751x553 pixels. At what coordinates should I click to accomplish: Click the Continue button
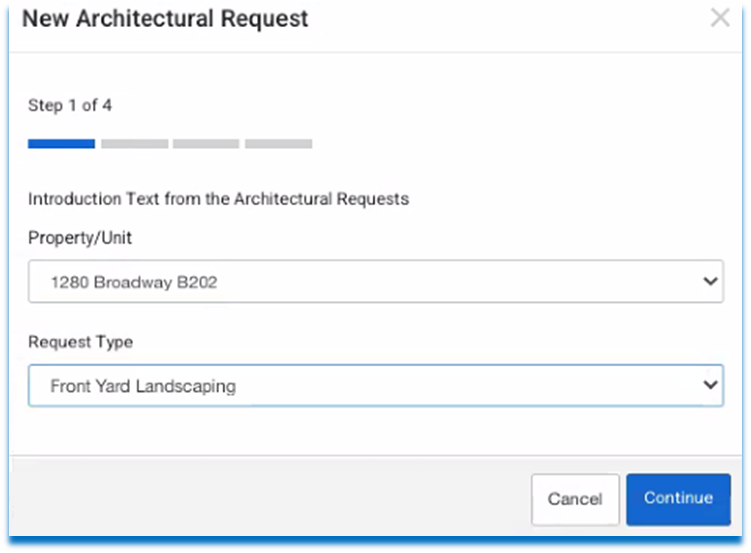[678, 499]
